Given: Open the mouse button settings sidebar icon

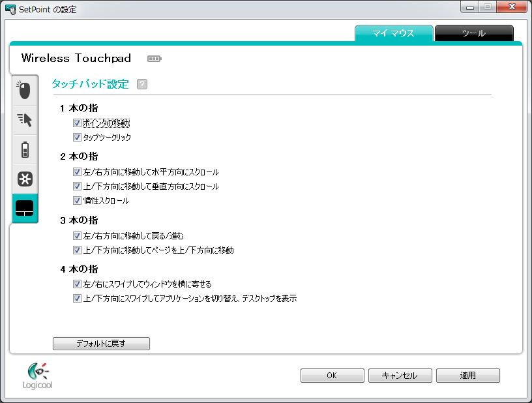Looking at the screenshot, I should click(25, 90).
